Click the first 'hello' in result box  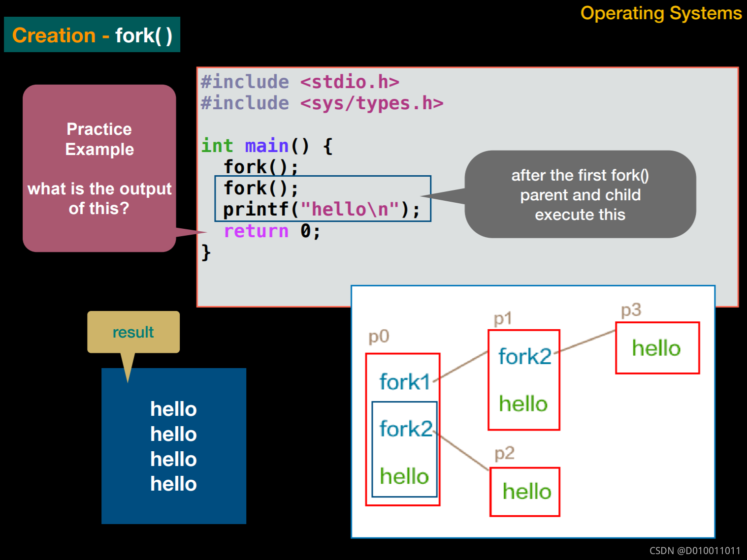click(x=173, y=409)
